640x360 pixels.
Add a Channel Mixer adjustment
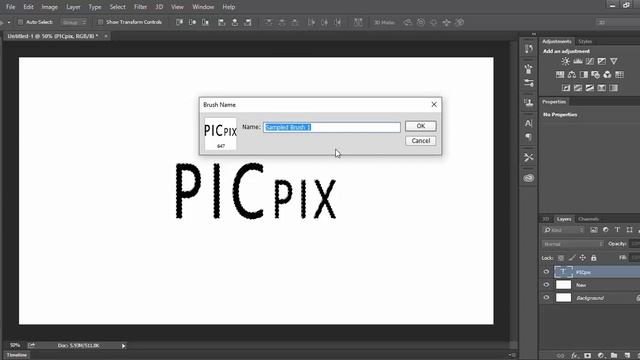pyautogui.click(x=607, y=75)
